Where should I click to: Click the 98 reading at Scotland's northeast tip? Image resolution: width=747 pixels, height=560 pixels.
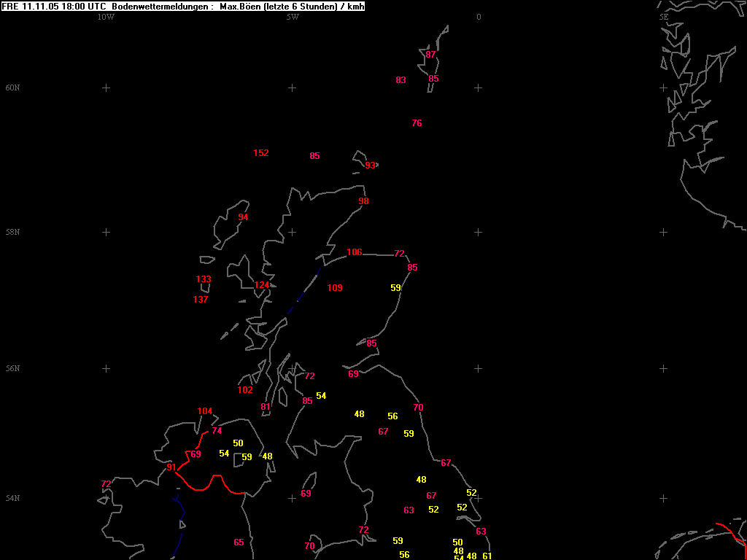click(x=363, y=201)
